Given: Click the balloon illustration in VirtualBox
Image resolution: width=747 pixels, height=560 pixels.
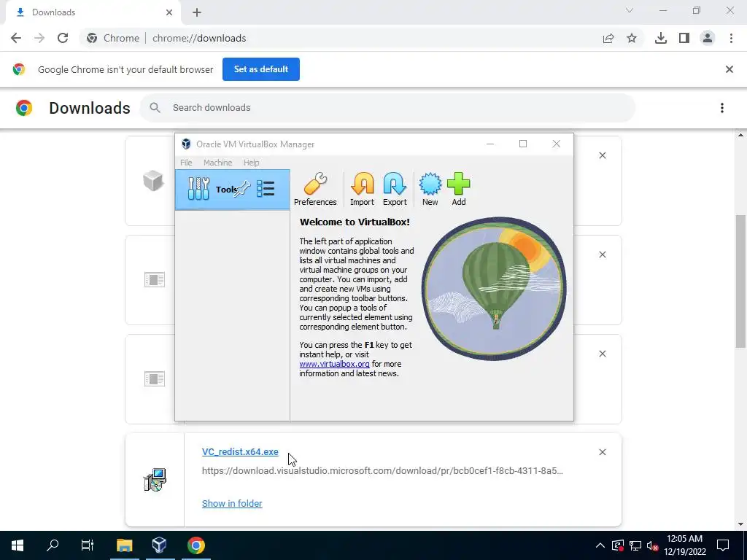Looking at the screenshot, I should [x=494, y=289].
